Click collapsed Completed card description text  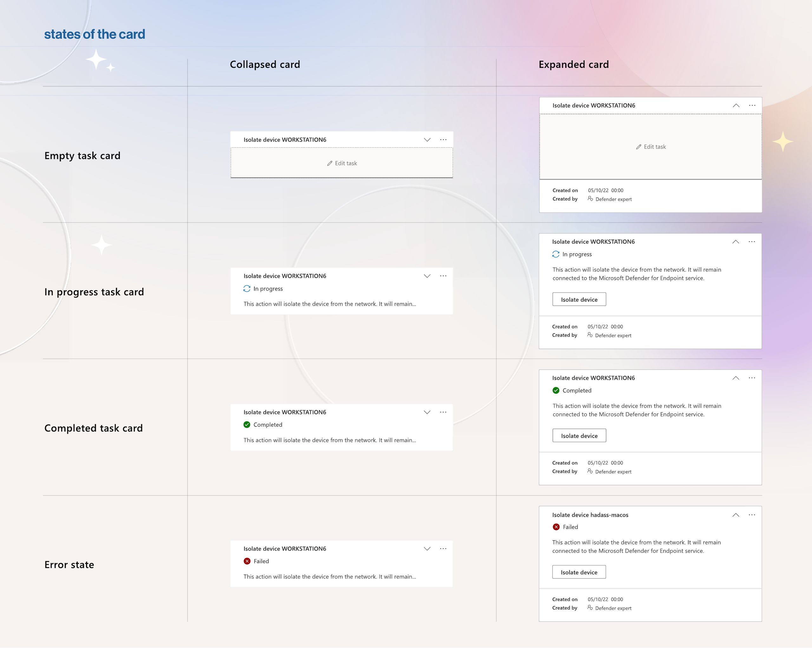tap(330, 440)
